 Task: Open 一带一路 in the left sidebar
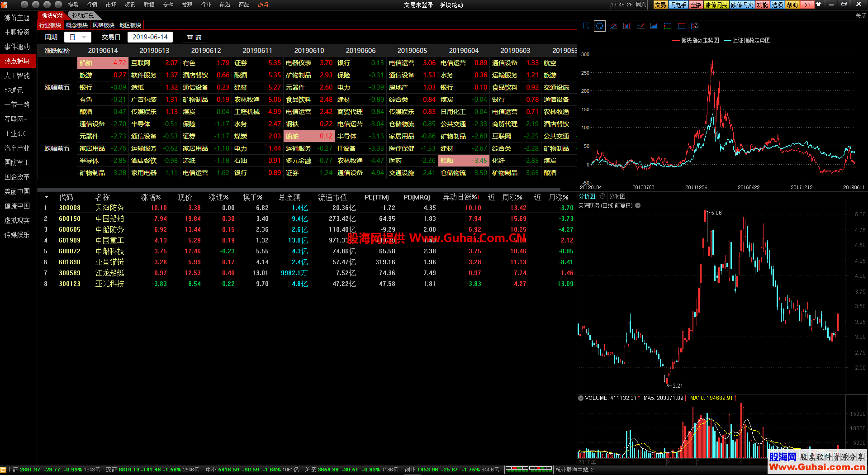17,104
